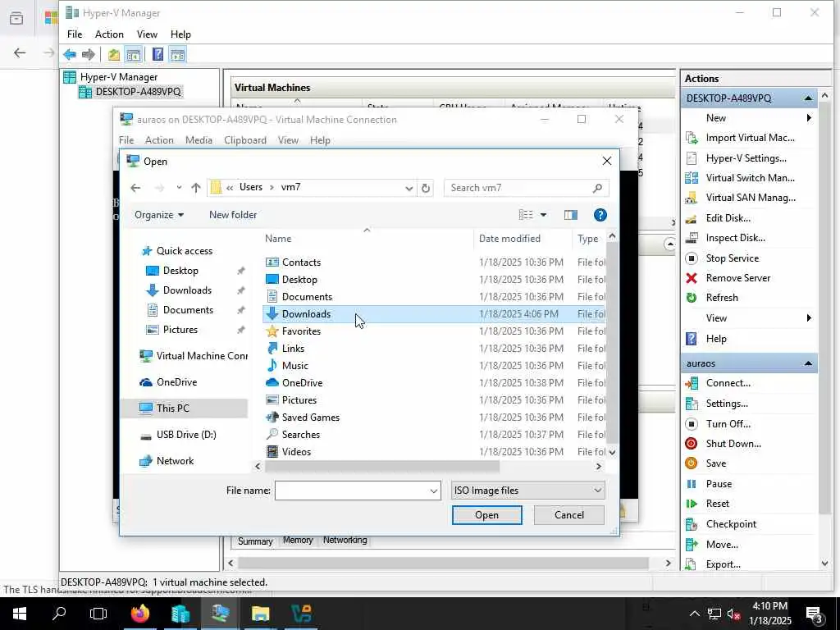Click the Reset action icon

point(692,504)
